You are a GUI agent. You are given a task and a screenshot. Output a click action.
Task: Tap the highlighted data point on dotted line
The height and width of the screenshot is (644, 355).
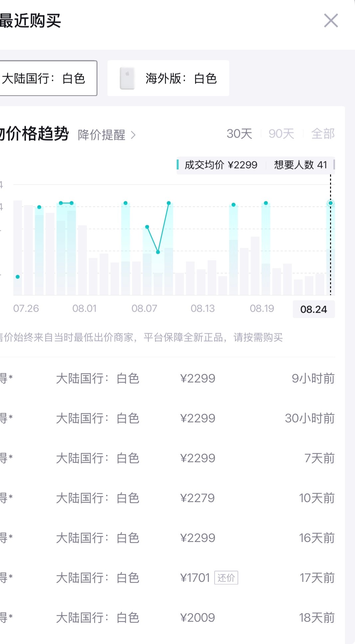(330, 203)
